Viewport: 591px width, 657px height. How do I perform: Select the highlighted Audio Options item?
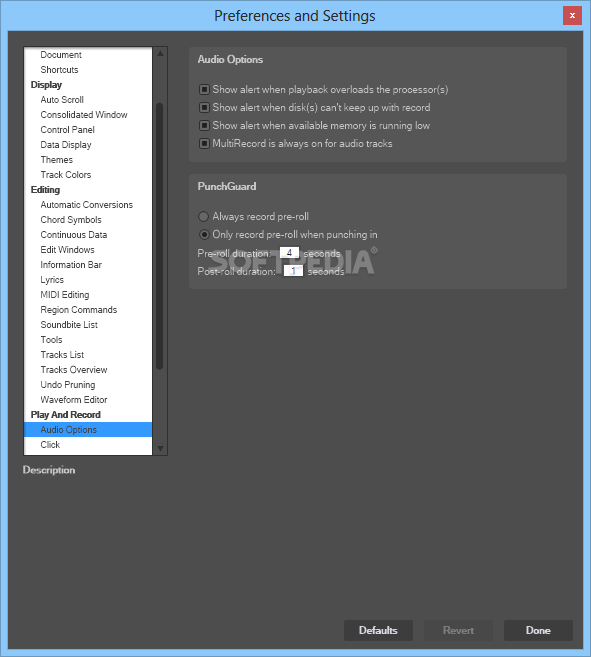pos(88,430)
